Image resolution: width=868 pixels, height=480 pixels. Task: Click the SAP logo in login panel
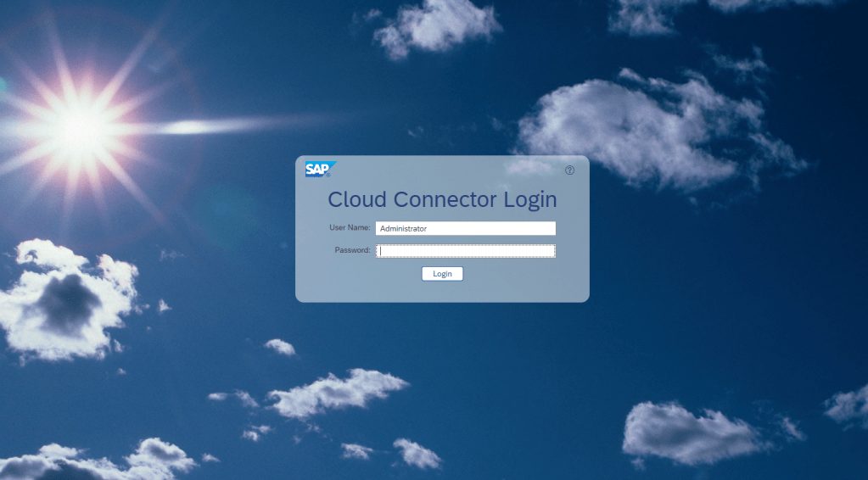[319, 170]
